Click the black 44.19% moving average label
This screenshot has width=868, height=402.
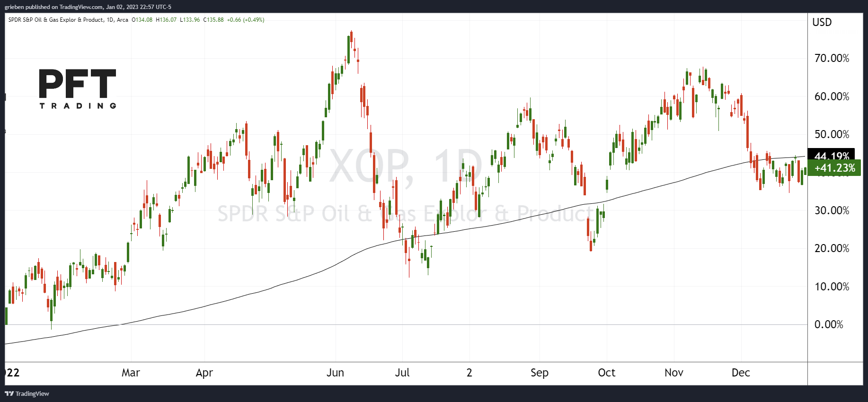point(832,155)
